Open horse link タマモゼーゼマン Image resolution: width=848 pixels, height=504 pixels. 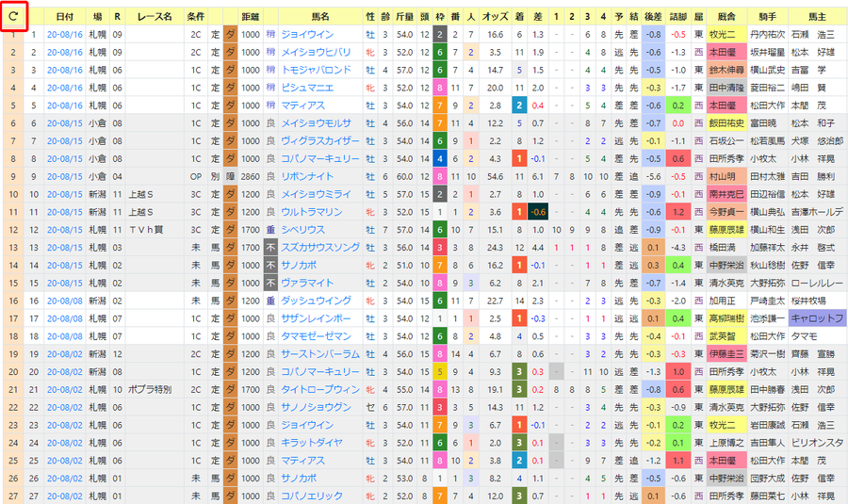click(316, 336)
